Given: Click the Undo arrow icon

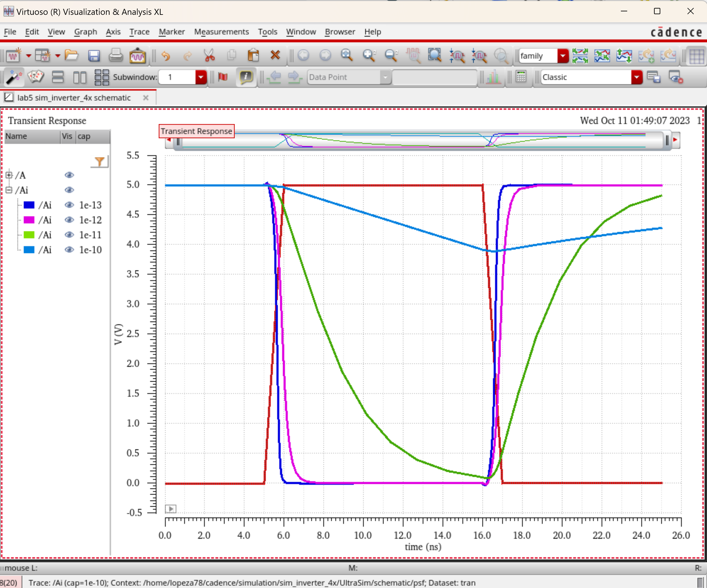Looking at the screenshot, I should point(166,56).
